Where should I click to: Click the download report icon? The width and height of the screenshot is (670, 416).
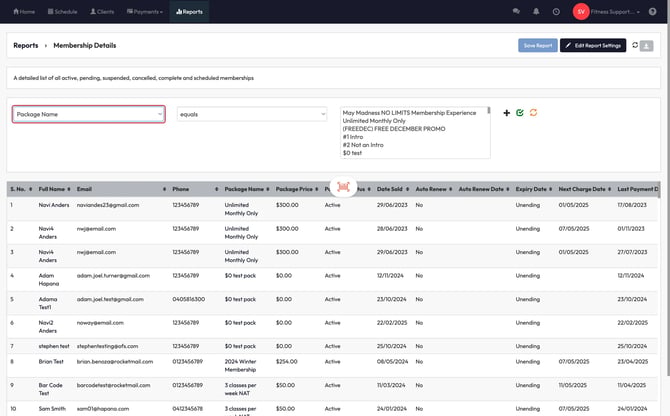(648, 45)
